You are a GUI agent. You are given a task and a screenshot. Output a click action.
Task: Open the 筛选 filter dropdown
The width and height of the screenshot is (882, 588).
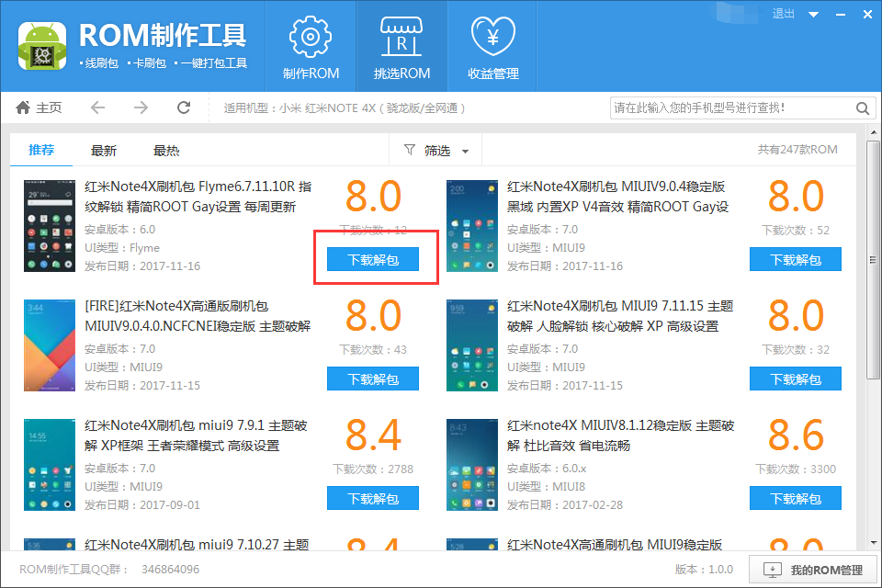click(435, 150)
